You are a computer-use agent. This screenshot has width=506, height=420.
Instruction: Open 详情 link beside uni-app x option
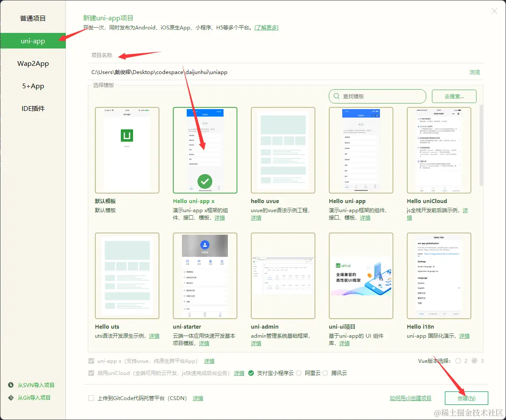pos(209,361)
